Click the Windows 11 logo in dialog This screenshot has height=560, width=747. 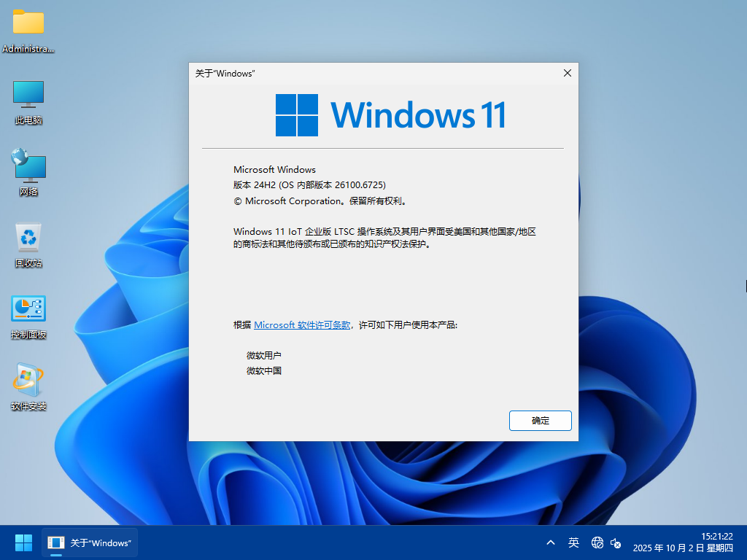point(390,115)
